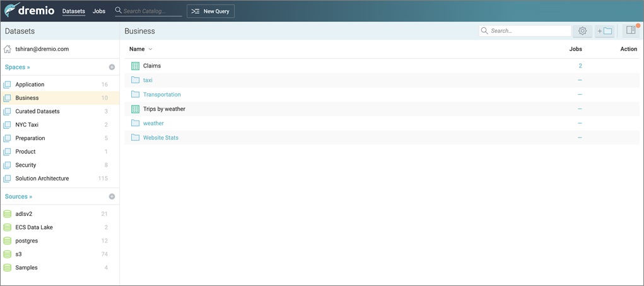Add a new space with plus icon
The width and height of the screenshot is (644, 286).
tap(112, 67)
